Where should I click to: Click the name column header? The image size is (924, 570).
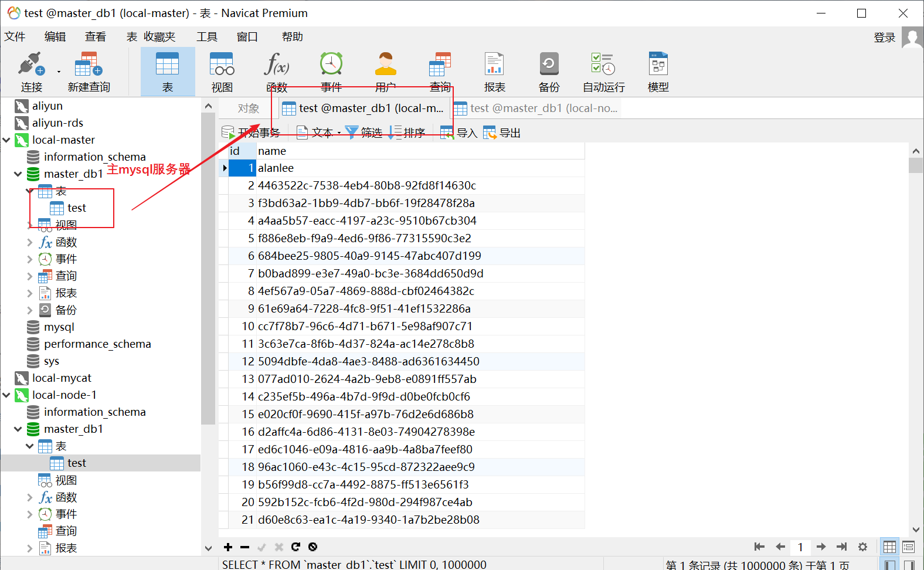pyautogui.click(x=420, y=151)
